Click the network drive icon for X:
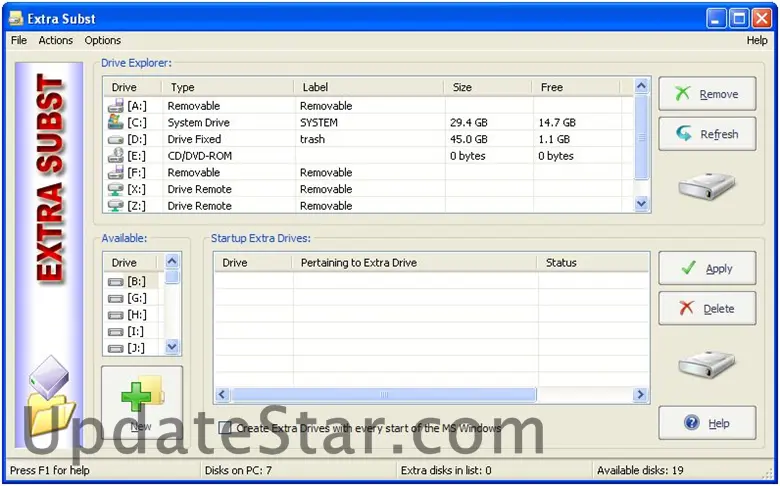This screenshot has height=486, width=780. point(115,189)
